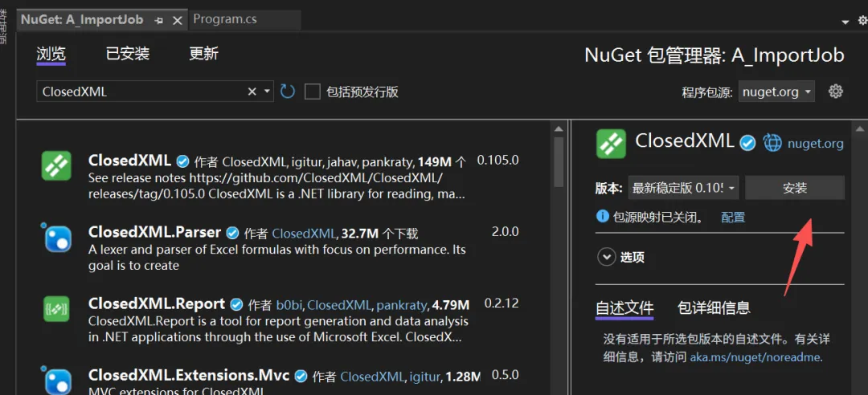
Task: Select the ClosedXML.Extensions.Mvc package title
Action: 189,376
